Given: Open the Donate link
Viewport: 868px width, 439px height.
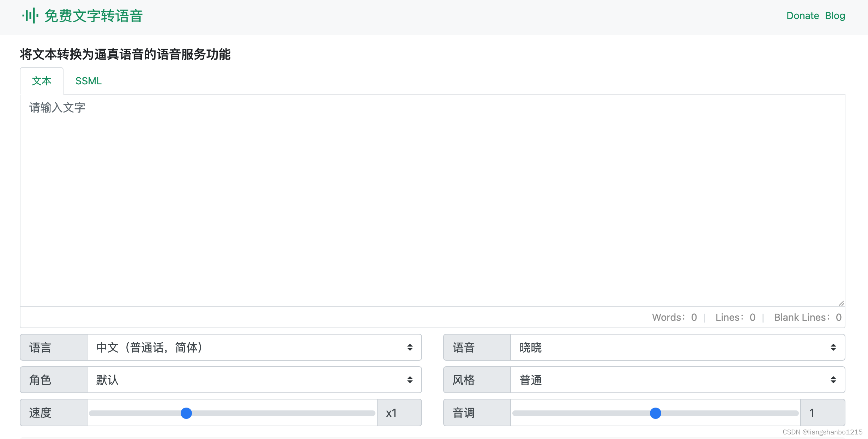Looking at the screenshot, I should click(802, 16).
